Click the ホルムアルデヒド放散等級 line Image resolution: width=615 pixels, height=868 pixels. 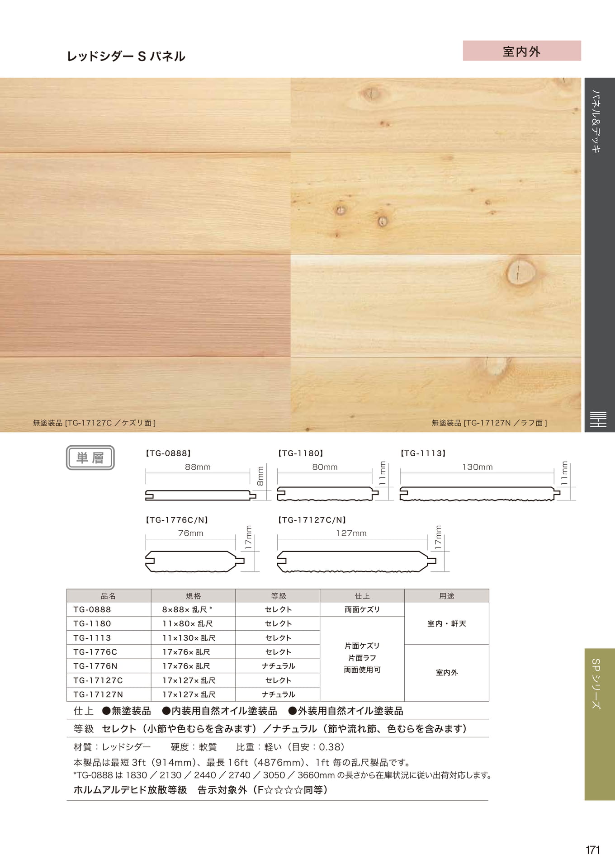coord(201,790)
